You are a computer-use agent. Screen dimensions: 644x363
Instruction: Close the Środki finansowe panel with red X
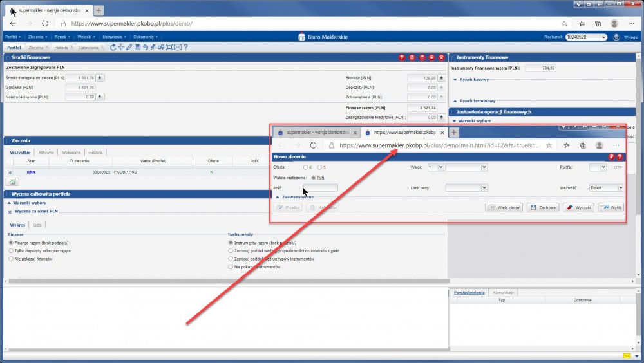(442, 57)
